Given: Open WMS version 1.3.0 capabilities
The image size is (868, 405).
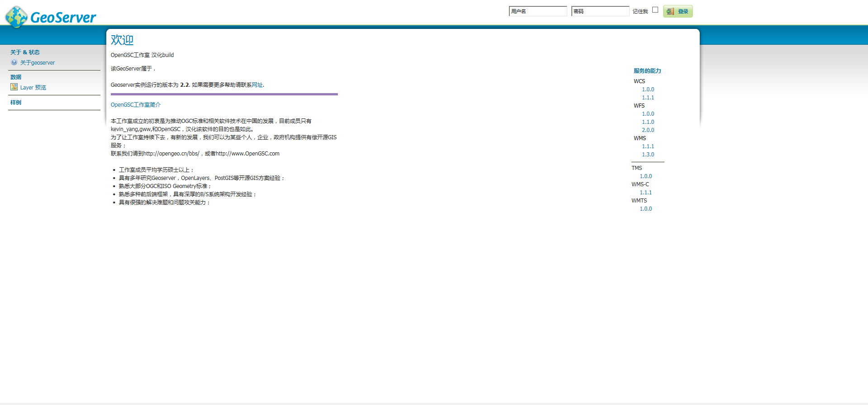Looking at the screenshot, I should 648,155.
